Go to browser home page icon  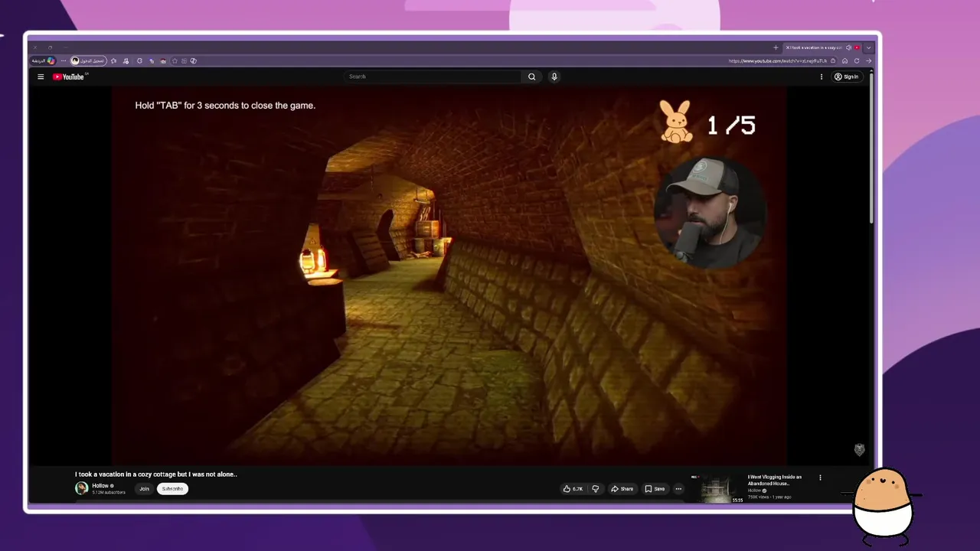(x=844, y=61)
